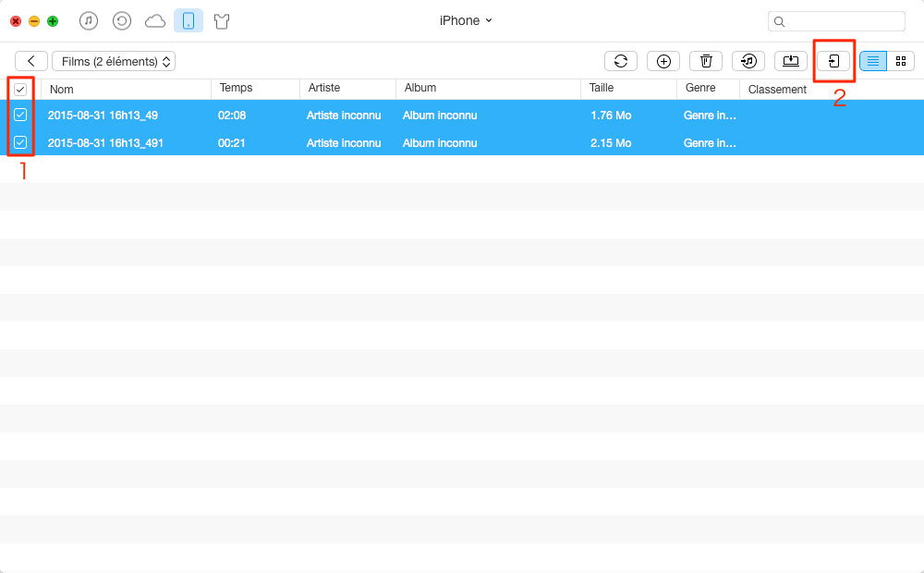The image size is (924, 573).
Task: Open the skin T-shirt icon
Action: click(x=222, y=22)
